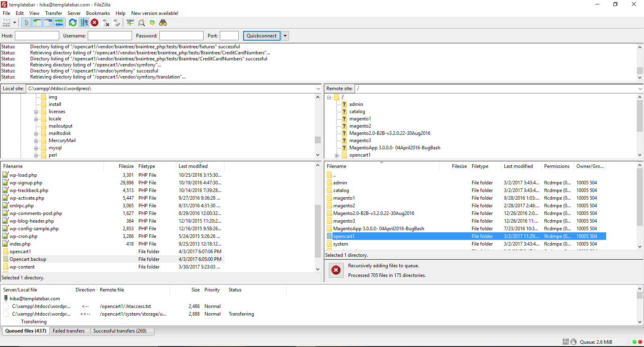Click the Username input field

(110, 36)
